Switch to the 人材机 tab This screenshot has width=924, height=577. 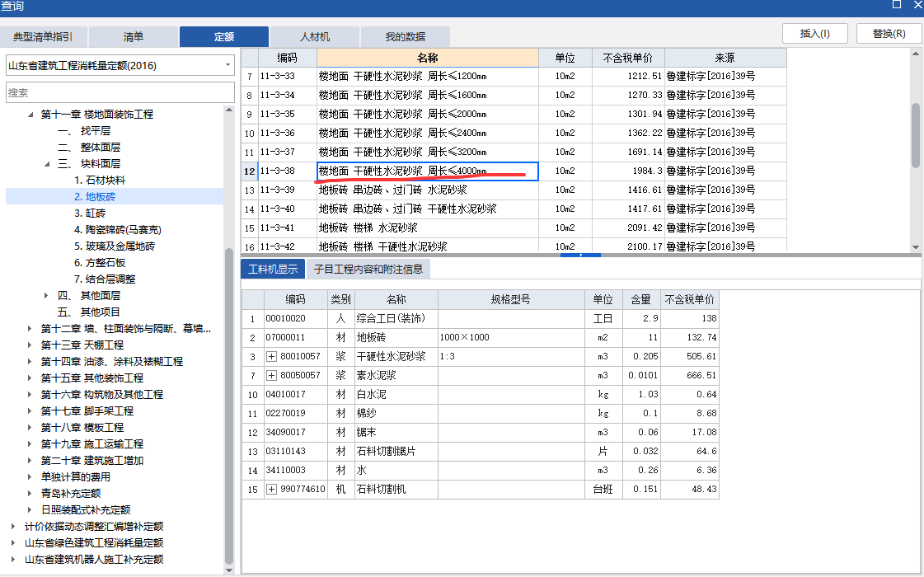pos(315,36)
